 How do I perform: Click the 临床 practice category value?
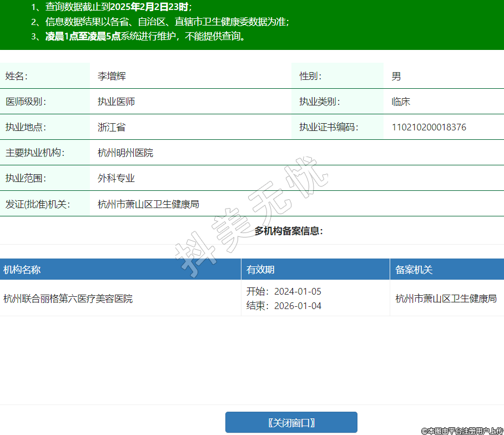point(401,102)
